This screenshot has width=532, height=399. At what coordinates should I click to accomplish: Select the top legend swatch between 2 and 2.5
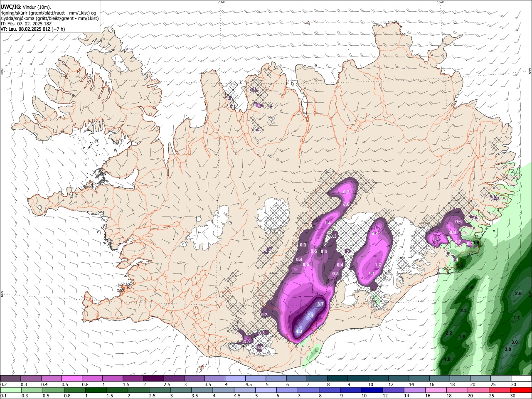coord(153,379)
